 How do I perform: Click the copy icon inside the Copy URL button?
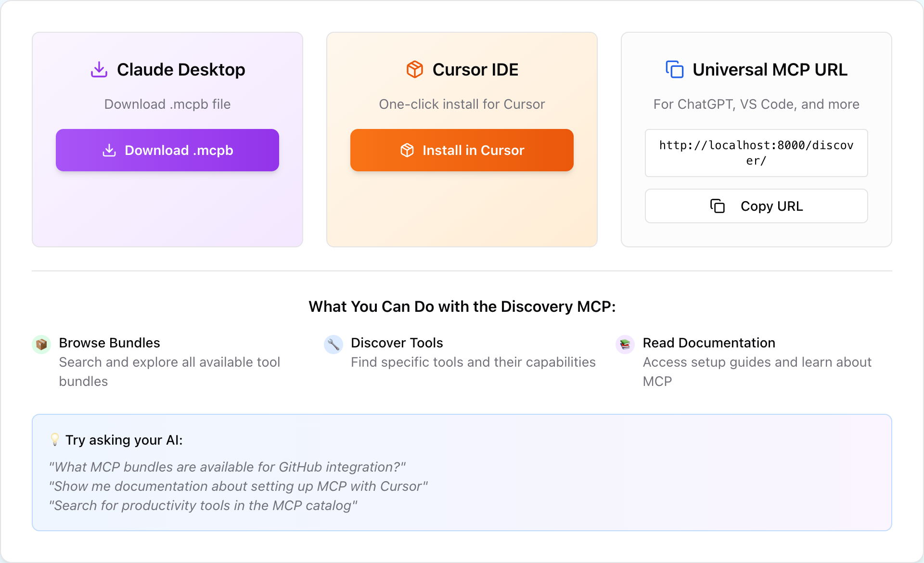(718, 206)
